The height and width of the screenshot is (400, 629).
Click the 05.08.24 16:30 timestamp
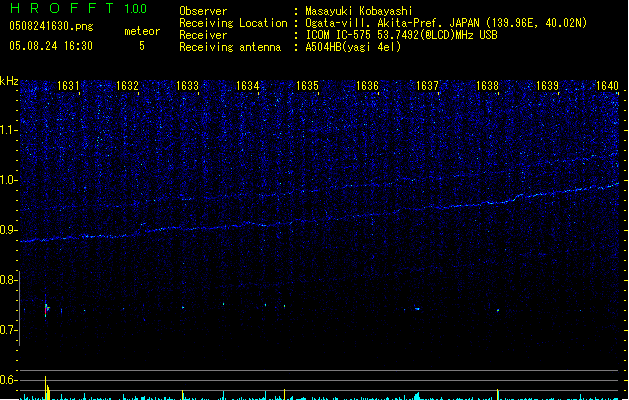(50, 46)
